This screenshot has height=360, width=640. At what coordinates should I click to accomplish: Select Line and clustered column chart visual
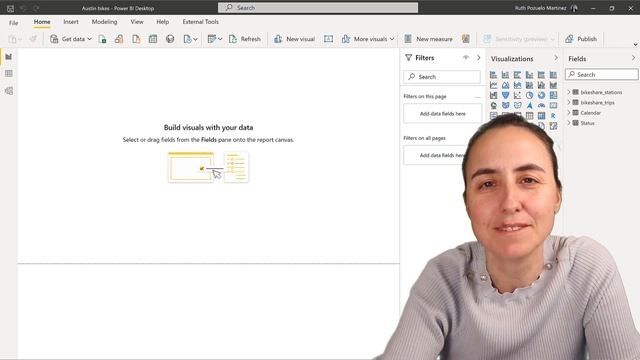(541, 85)
